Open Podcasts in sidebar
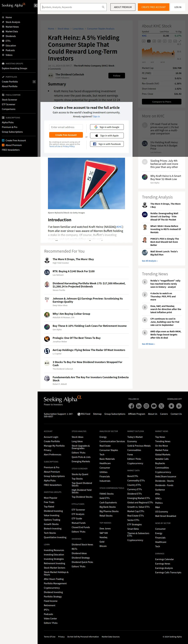 (x=10, y=50)
